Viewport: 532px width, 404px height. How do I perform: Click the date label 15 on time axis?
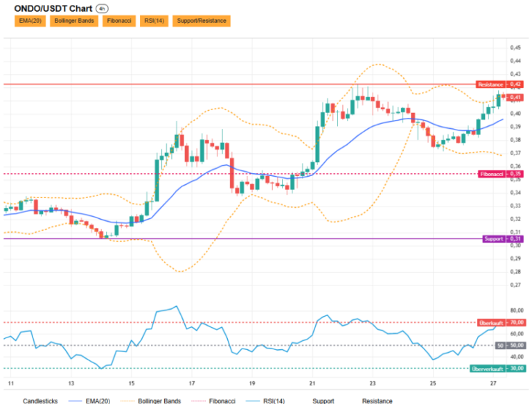pos(132,383)
